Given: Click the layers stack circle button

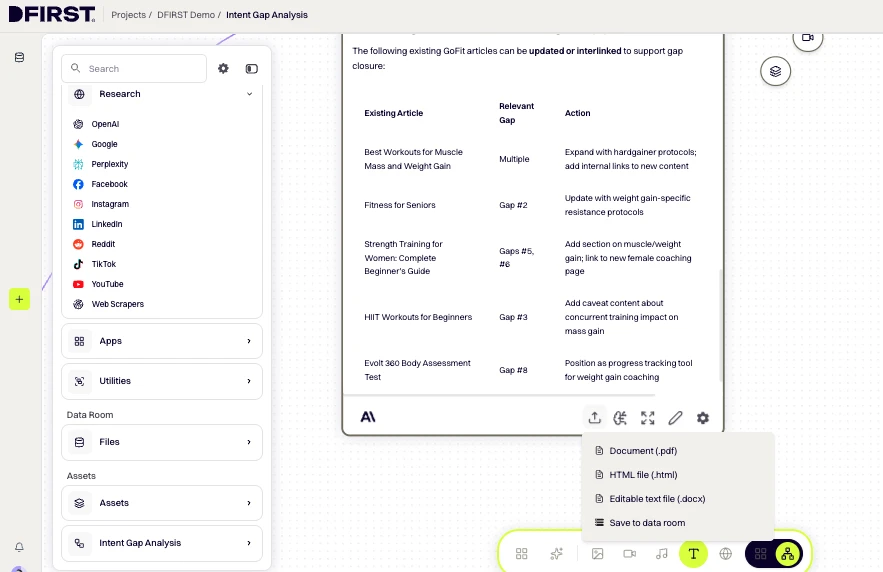Looking at the screenshot, I should click(x=775, y=72).
